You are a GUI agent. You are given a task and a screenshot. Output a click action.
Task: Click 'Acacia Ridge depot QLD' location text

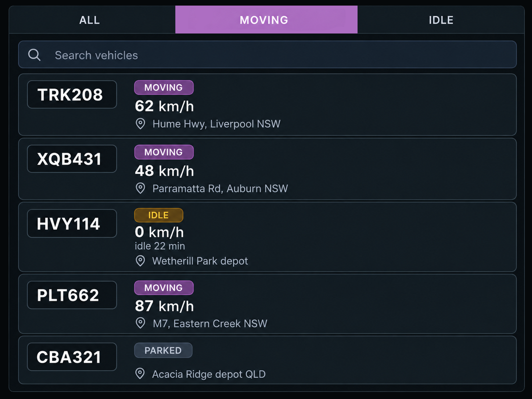coord(209,374)
